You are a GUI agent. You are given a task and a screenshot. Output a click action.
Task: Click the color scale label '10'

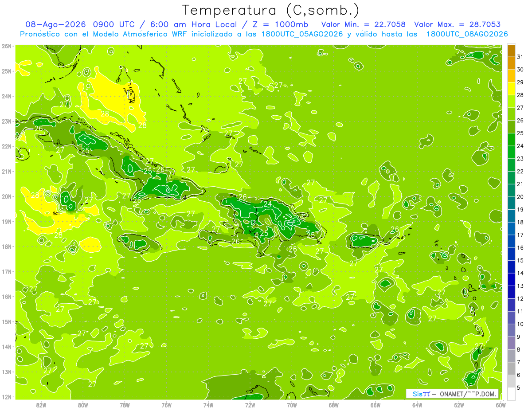520,324
